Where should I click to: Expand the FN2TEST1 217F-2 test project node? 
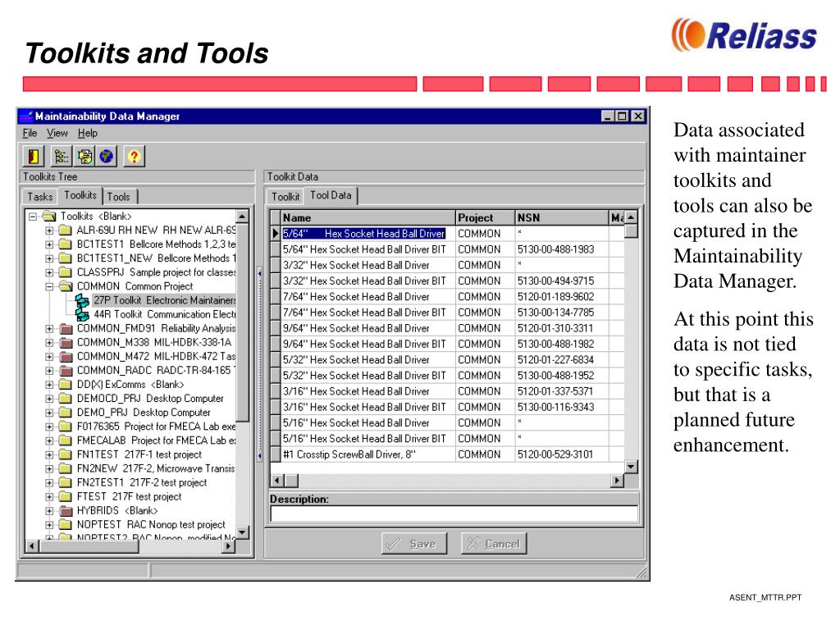coord(49,482)
